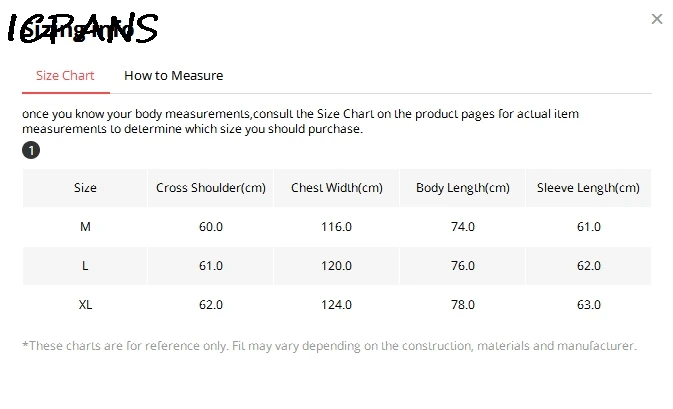Click the Sleeve Length(cm) column header

[x=588, y=187]
